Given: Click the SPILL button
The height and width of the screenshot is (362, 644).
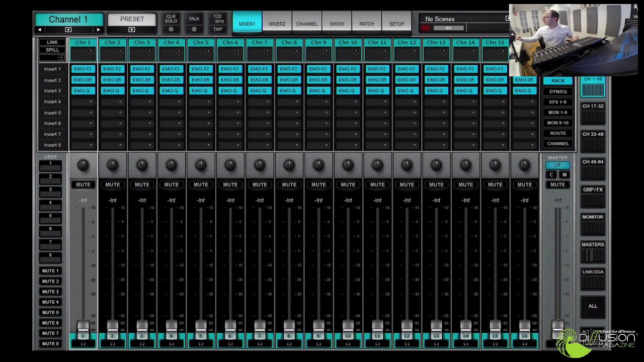Looking at the screenshot, I should (x=52, y=50).
